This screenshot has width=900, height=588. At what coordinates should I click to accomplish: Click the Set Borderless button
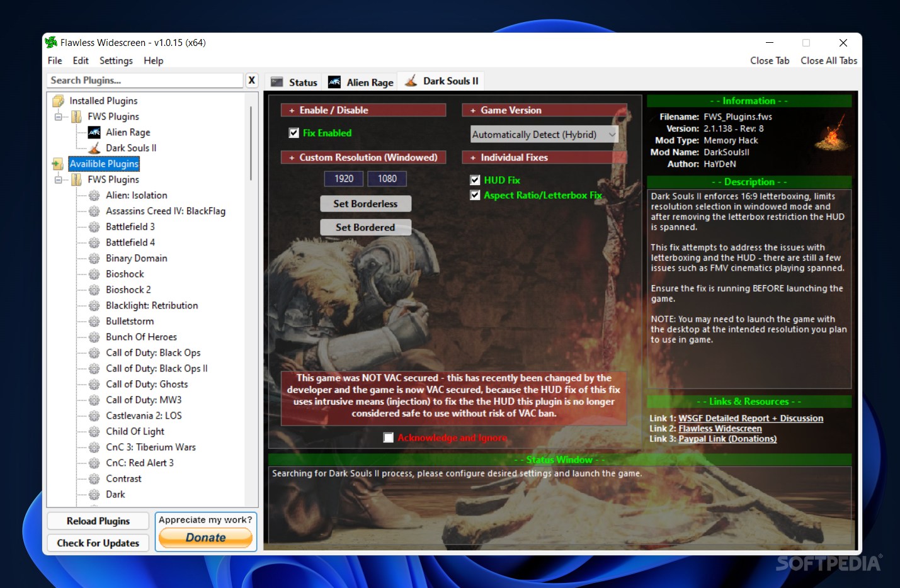[365, 204]
